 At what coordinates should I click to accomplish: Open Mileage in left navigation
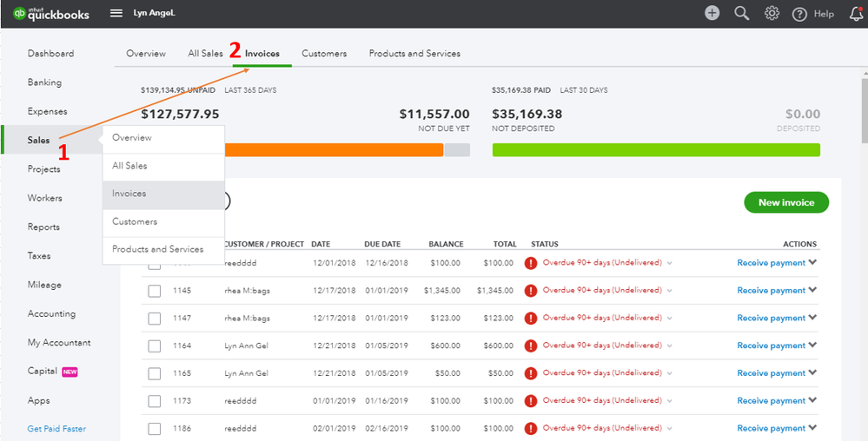click(x=45, y=285)
